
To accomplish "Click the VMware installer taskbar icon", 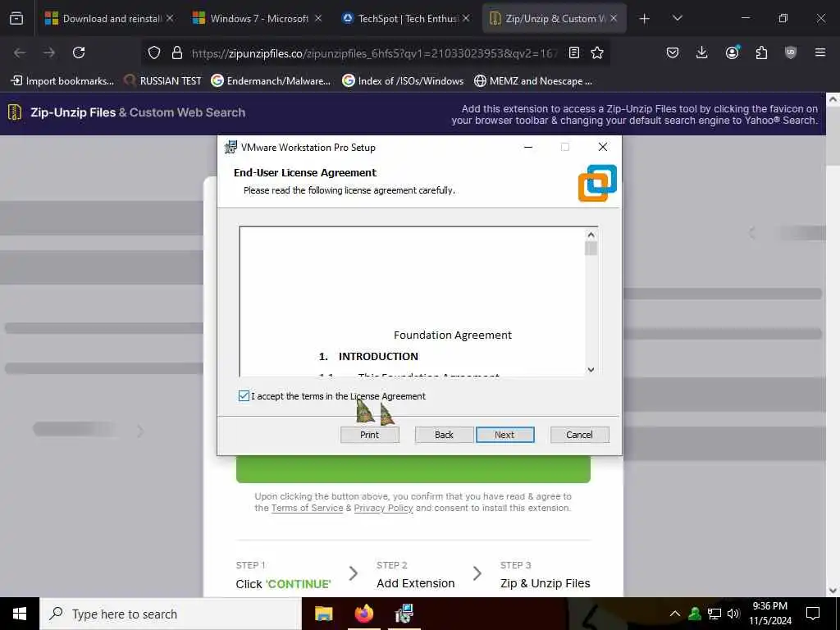I will (x=404, y=614).
